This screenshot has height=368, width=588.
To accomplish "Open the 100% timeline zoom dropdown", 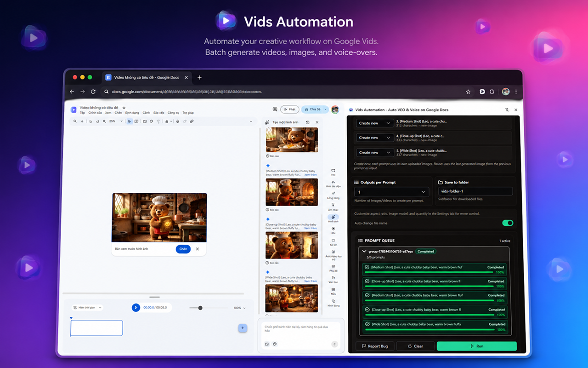I will [x=239, y=308].
